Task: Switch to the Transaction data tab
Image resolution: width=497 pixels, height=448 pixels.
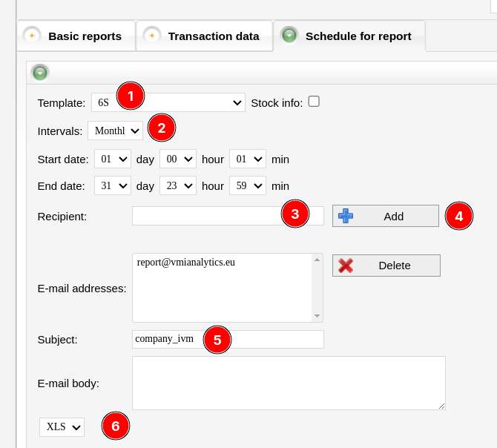Action: point(213,36)
